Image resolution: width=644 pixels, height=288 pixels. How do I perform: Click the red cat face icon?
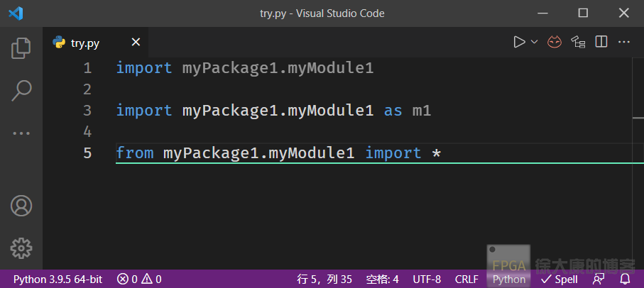click(555, 43)
